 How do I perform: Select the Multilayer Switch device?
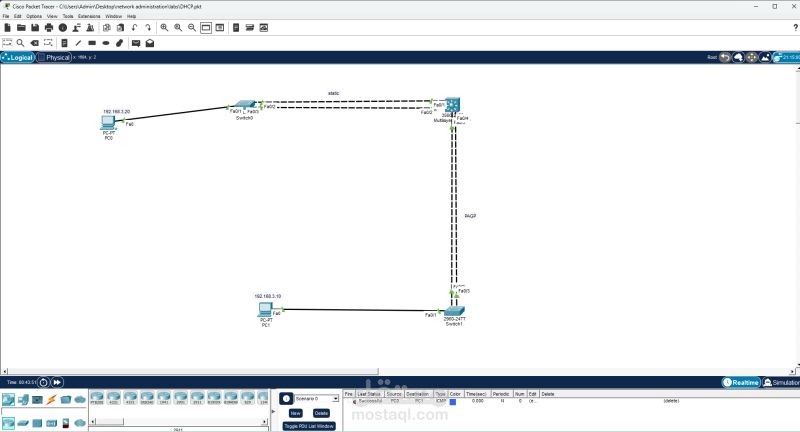point(452,105)
